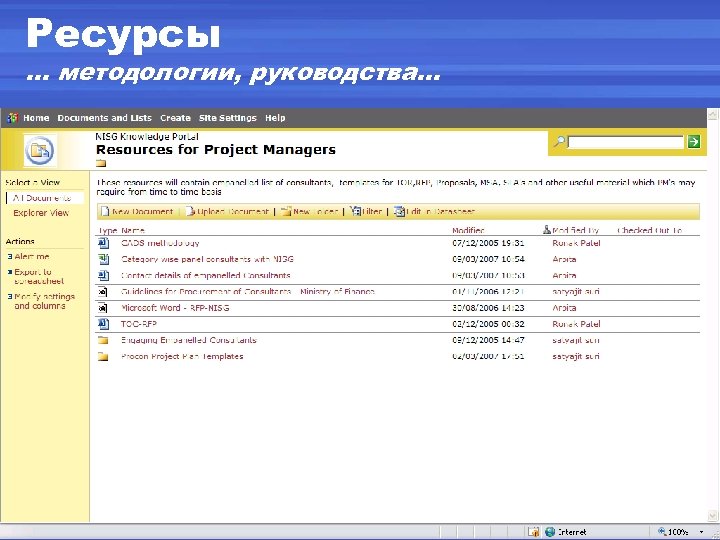Click the file icon for Microsoft Word - RFP-NISG

tap(103, 308)
